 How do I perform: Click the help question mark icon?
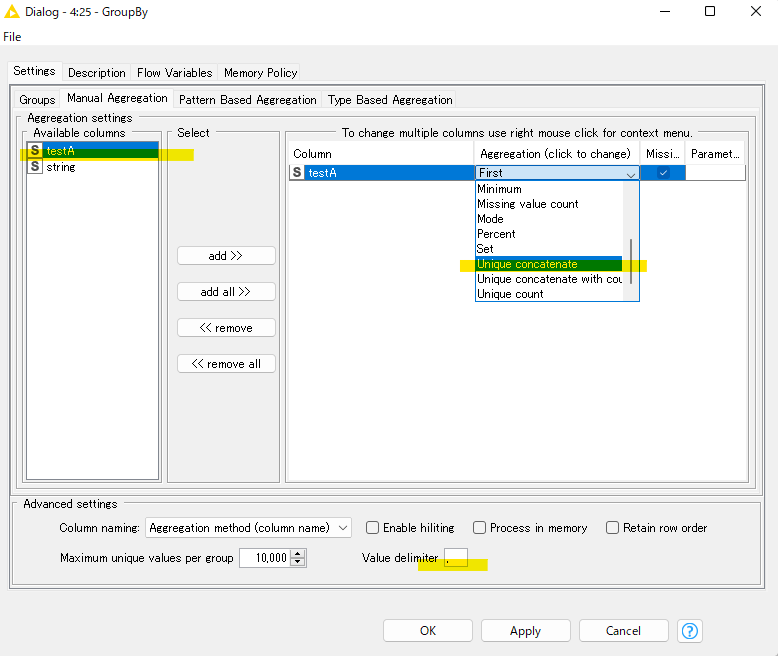(690, 631)
